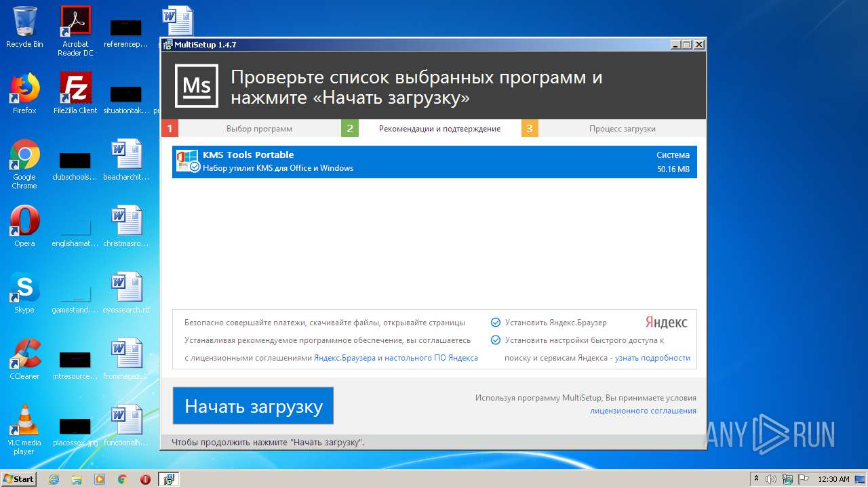Open media player from taskbar
Image resolution: width=868 pixels, height=488 pixels.
click(100, 479)
